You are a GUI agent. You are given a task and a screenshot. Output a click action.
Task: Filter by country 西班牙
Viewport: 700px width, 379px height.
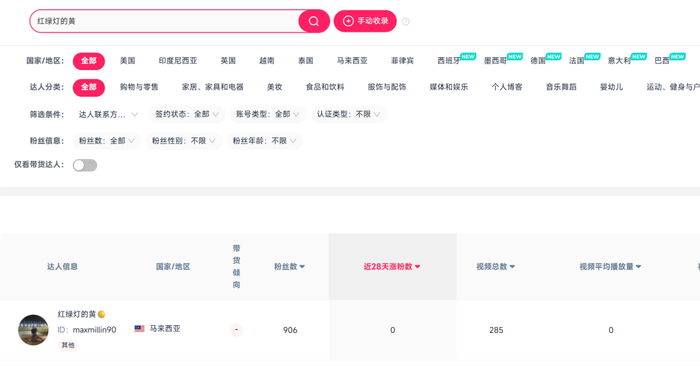pyautogui.click(x=449, y=61)
